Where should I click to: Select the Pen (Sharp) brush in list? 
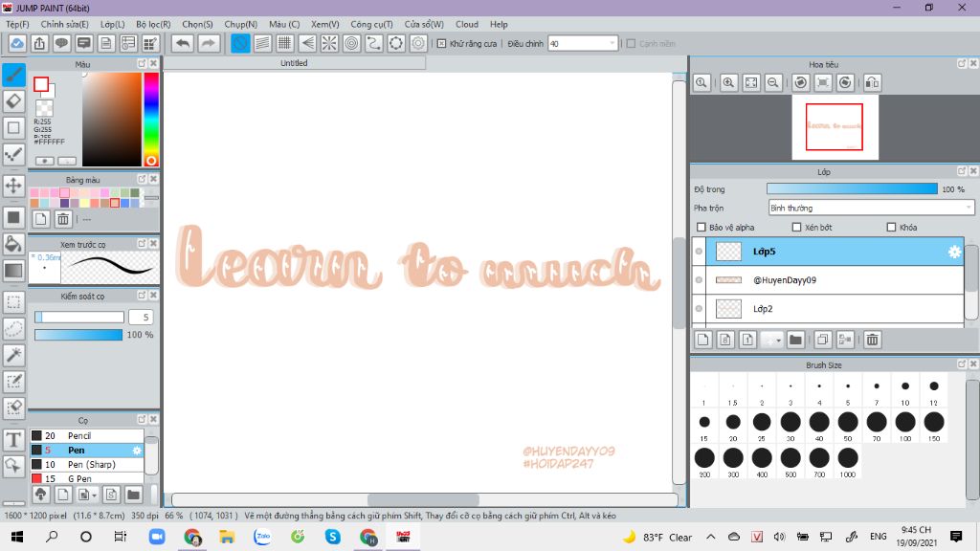(x=87, y=464)
